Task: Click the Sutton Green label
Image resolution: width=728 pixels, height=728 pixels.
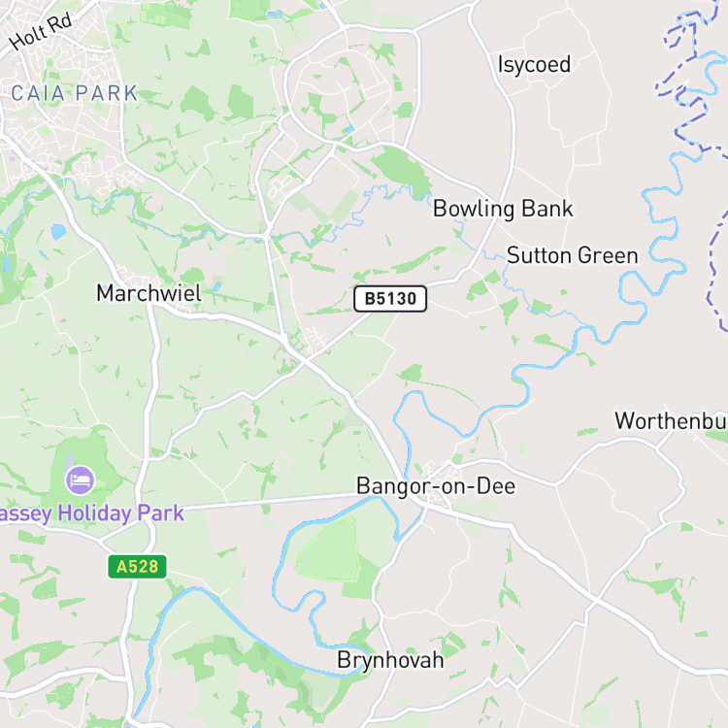Action: point(572,255)
